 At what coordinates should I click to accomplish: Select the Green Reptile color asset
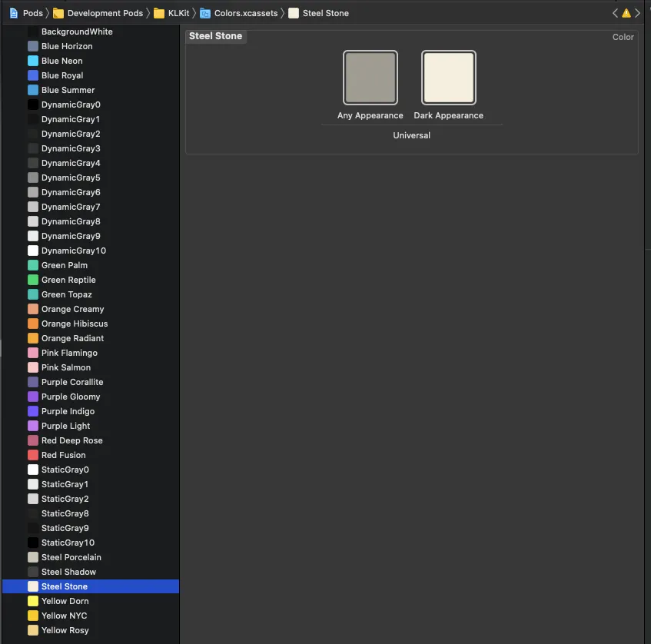point(91,280)
